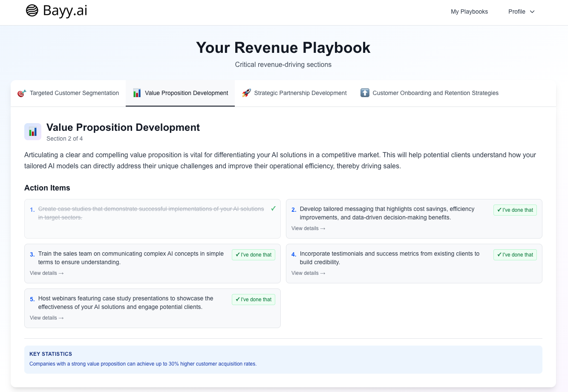Click the rocket icon on Strategic Partnership tab
The image size is (568, 392).
[x=246, y=92]
